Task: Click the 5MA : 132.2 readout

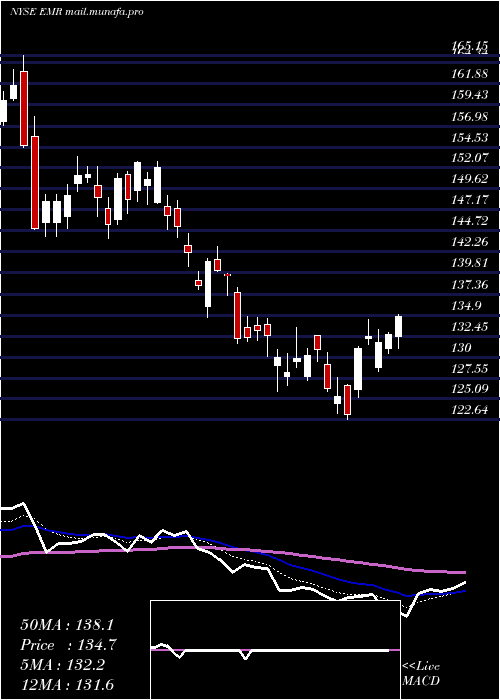Action: point(62,665)
